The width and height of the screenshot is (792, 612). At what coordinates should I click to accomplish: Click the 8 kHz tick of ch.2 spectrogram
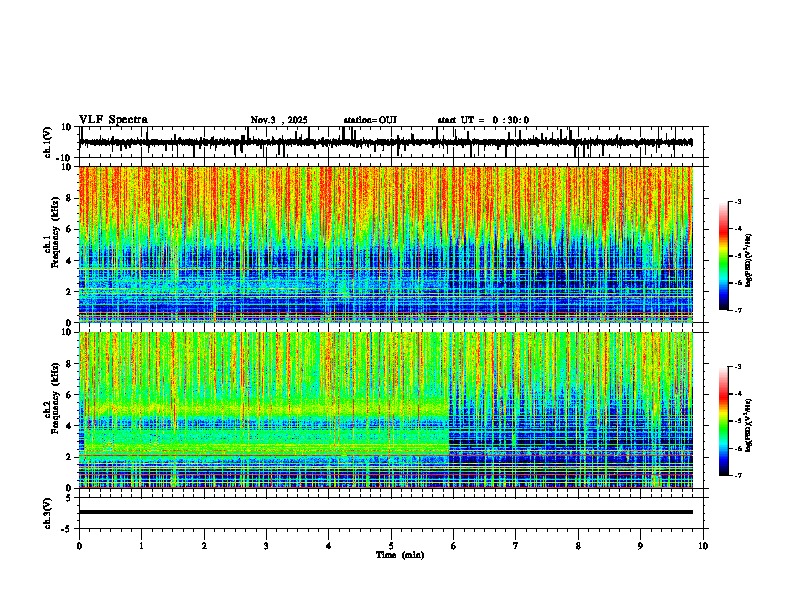click(69, 364)
